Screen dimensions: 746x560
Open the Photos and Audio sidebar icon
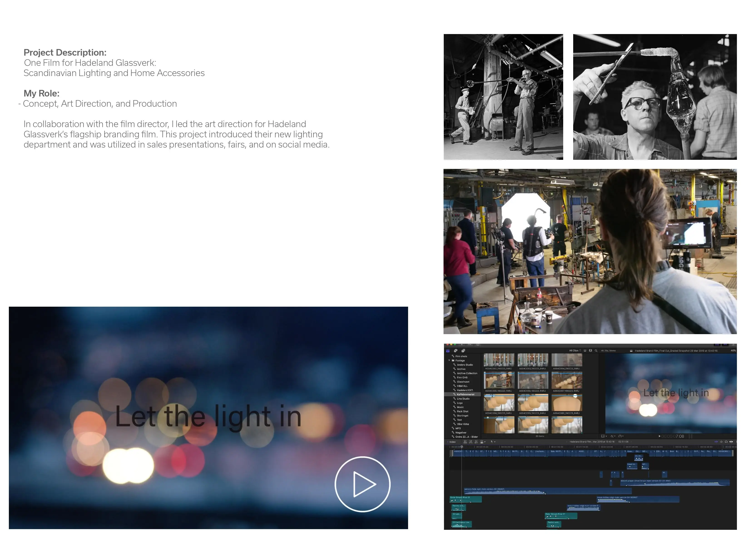coord(456,351)
